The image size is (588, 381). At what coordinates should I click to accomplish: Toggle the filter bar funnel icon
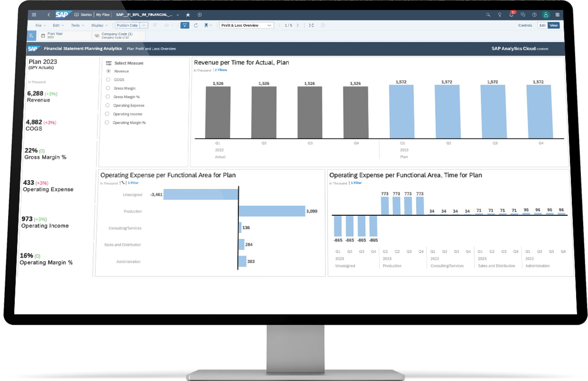click(185, 26)
